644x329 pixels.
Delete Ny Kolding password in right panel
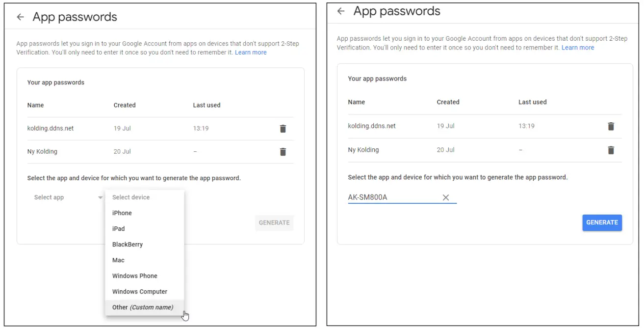(x=611, y=150)
